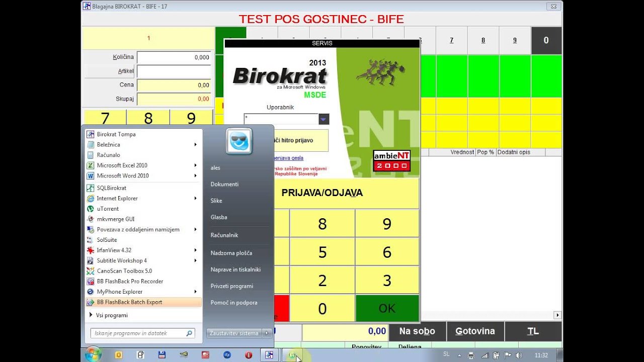Image resolution: width=644 pixels, height=362 pixels.
Task: Select the dark table tab 0
Action: (546, 40)
